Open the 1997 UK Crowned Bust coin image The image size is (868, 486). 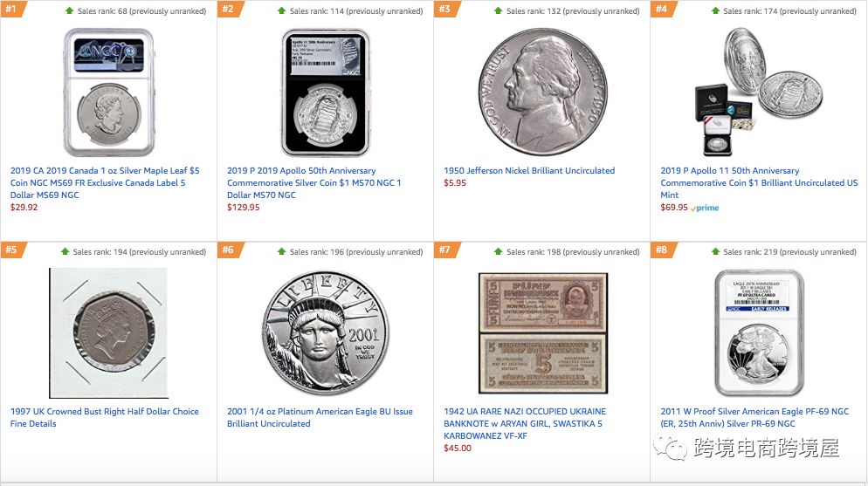[x=108, y=332]
